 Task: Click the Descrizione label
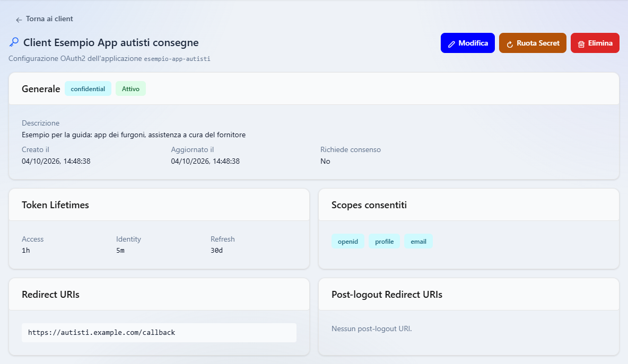(x=40, y=123)
